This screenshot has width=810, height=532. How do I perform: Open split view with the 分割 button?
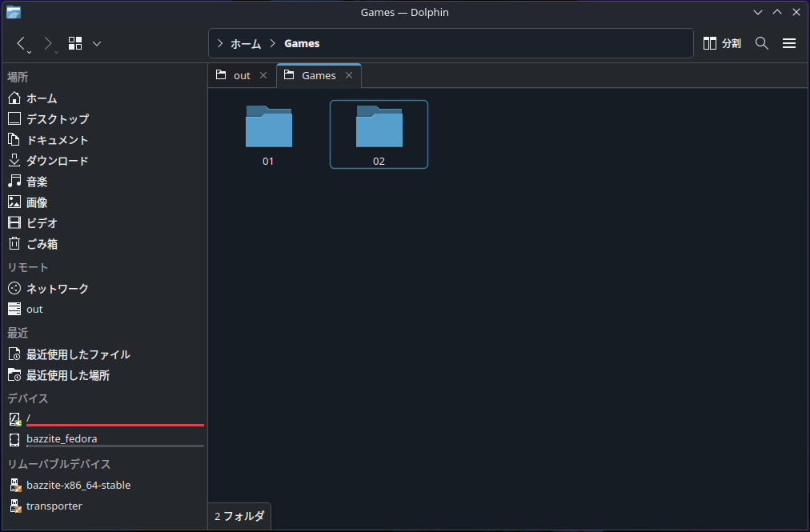[721, 43]
